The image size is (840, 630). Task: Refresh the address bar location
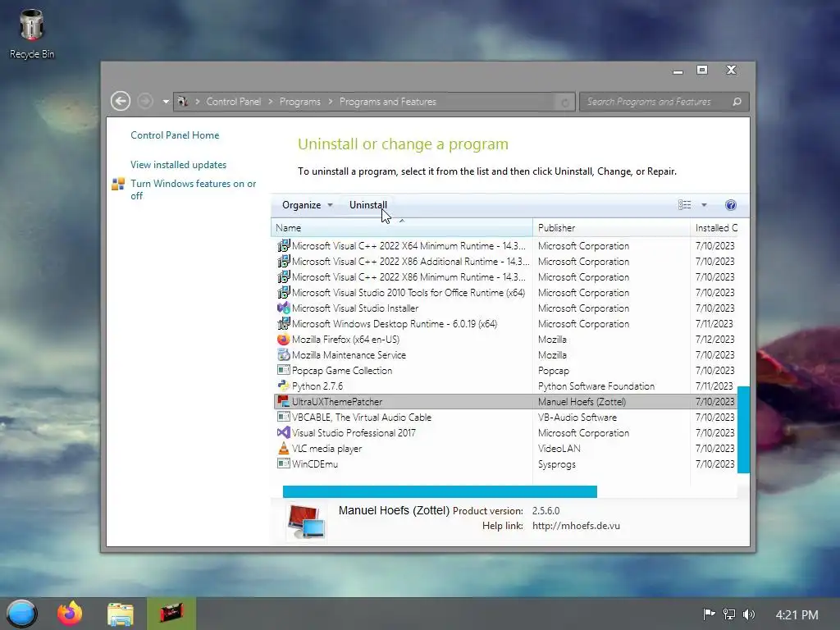tap(564, 102)
